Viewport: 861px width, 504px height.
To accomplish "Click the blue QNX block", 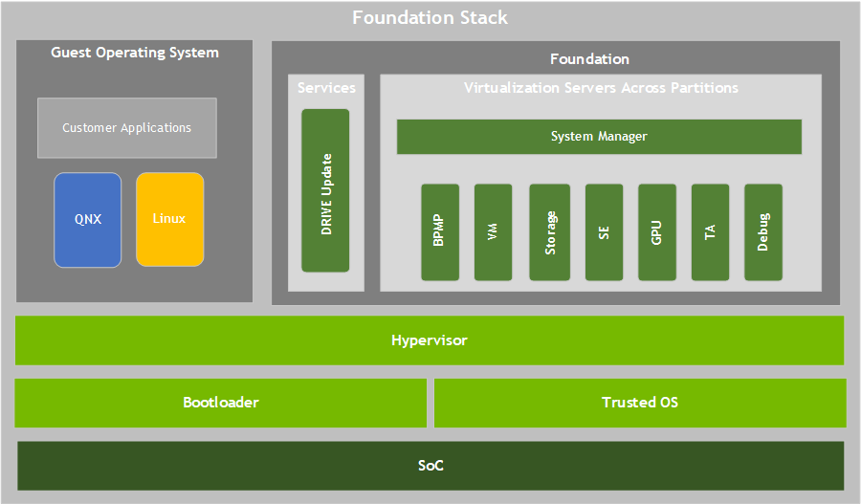I will pos(88,220).
